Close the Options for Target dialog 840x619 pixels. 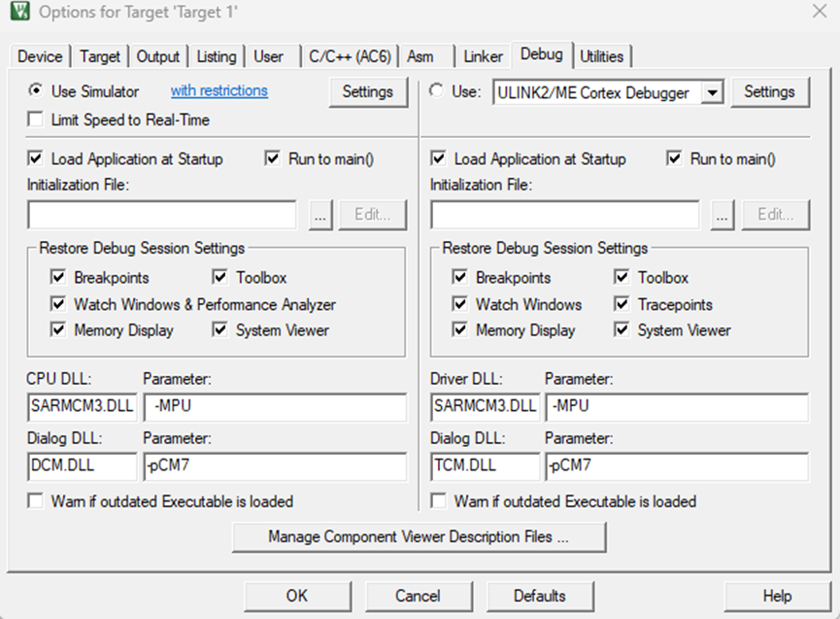(819, 12)
